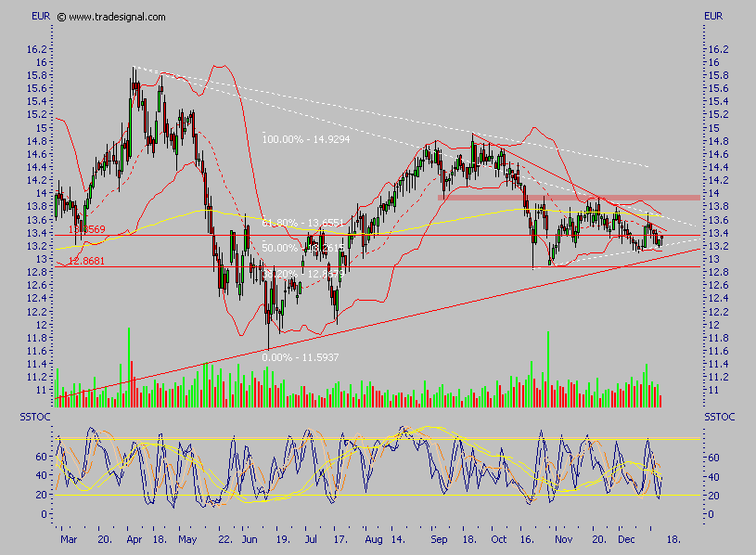The image size is (756, 555).
Task: Click the Mar date on time axis
Action: tap(68, 537)
